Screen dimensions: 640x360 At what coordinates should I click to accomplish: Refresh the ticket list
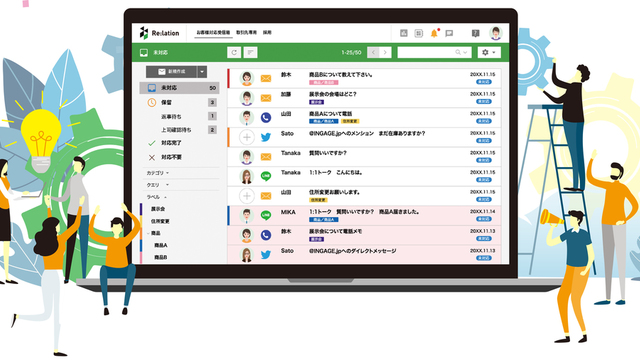234,52
